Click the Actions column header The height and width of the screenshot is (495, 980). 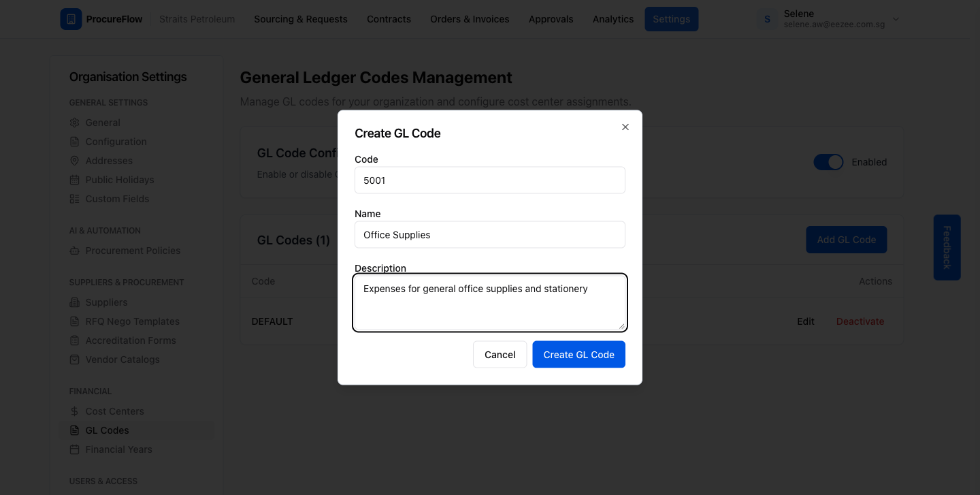875,281
